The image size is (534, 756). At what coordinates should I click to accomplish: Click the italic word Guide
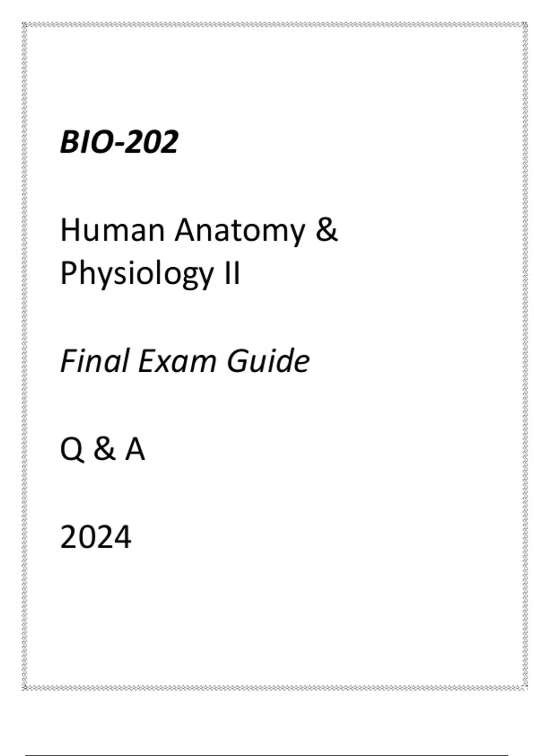tap(268, 360)
